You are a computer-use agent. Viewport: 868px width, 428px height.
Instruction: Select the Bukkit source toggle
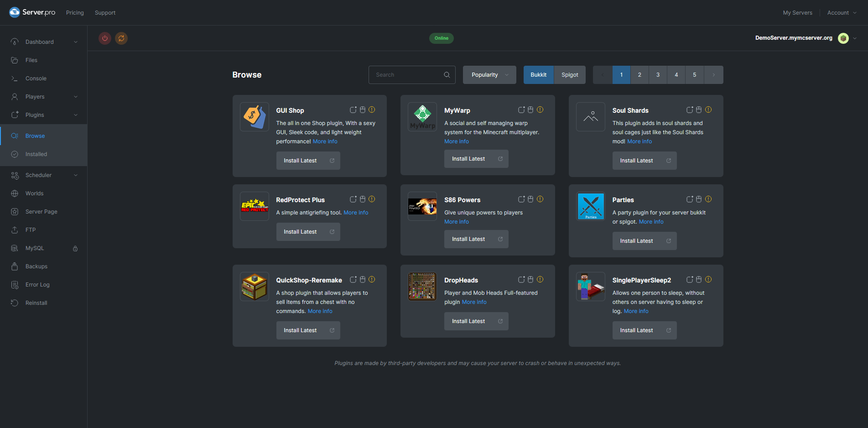[x=538, y=75]
